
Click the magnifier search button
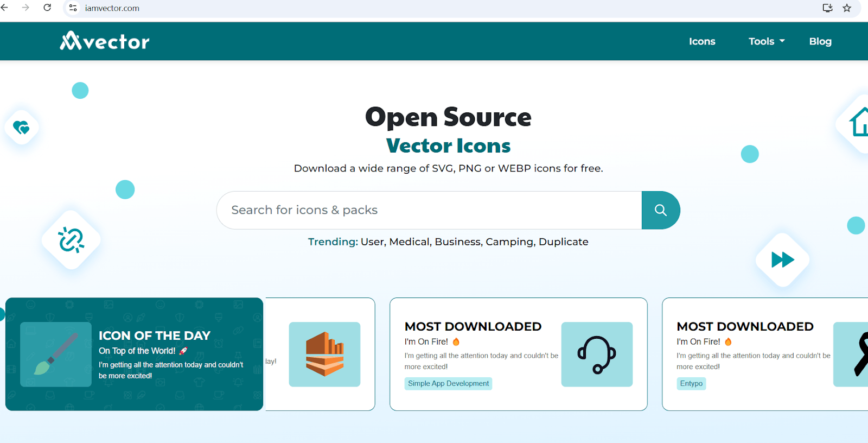point(660,210)
